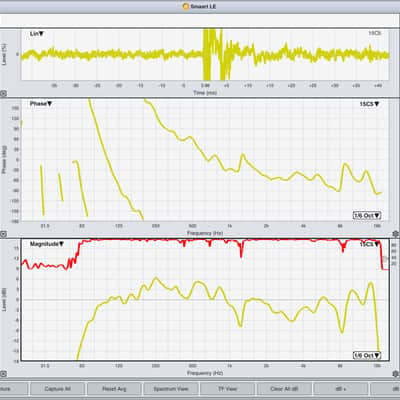This screenshot has height=400, width=400.
Task: Click the Clear All dB button
Action: [284, 389]
